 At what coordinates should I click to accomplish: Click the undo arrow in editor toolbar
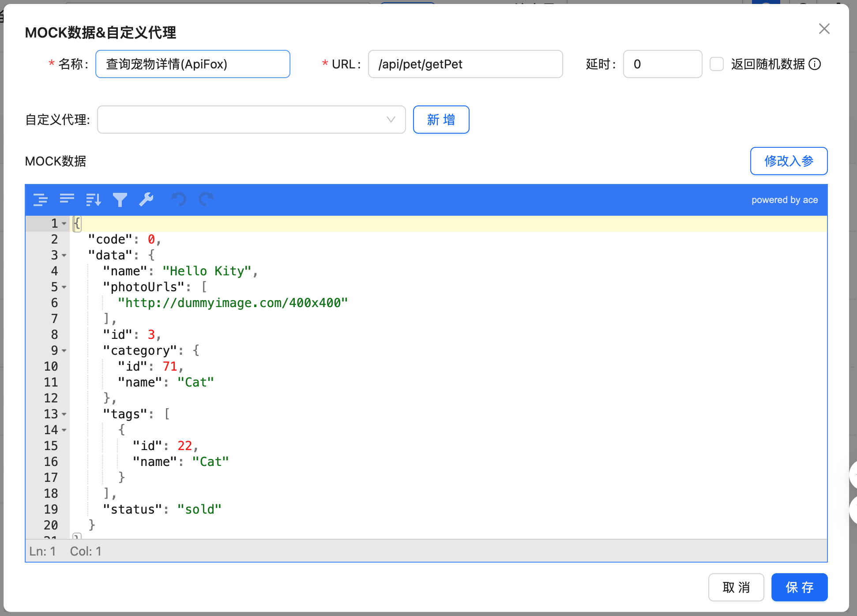click(179, 199)
